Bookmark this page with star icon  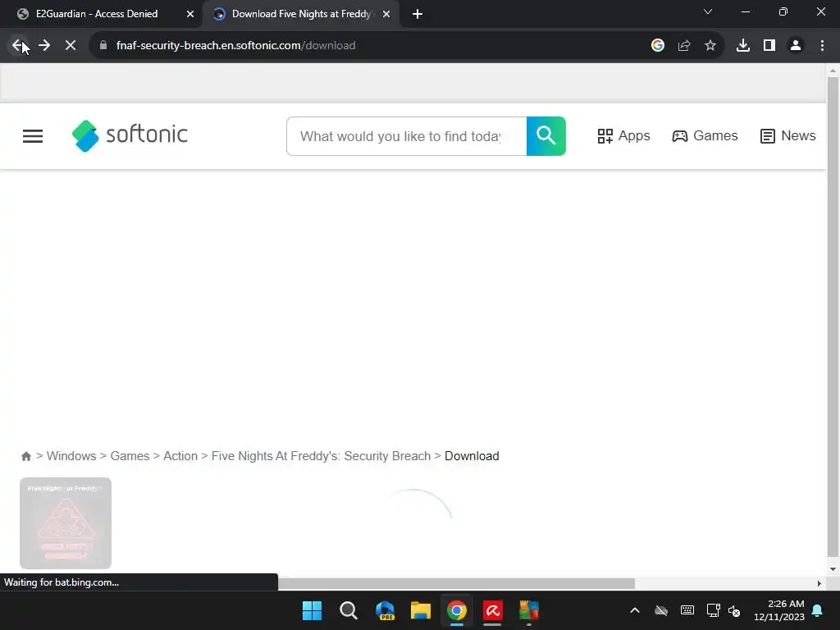coord(710,46)
